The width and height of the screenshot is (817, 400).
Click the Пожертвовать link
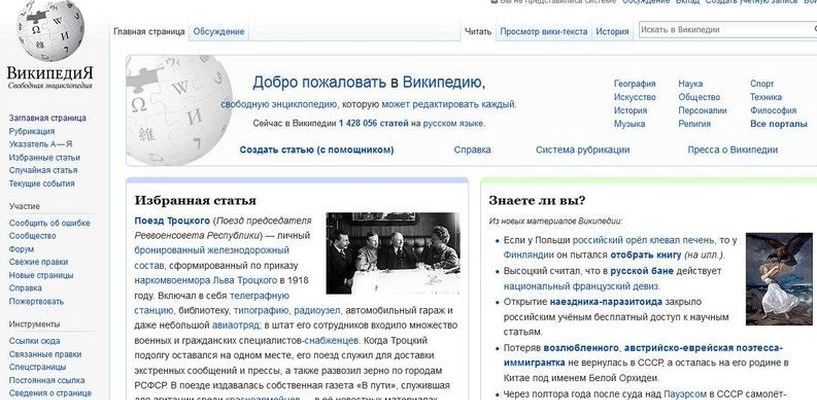(36, 301)
